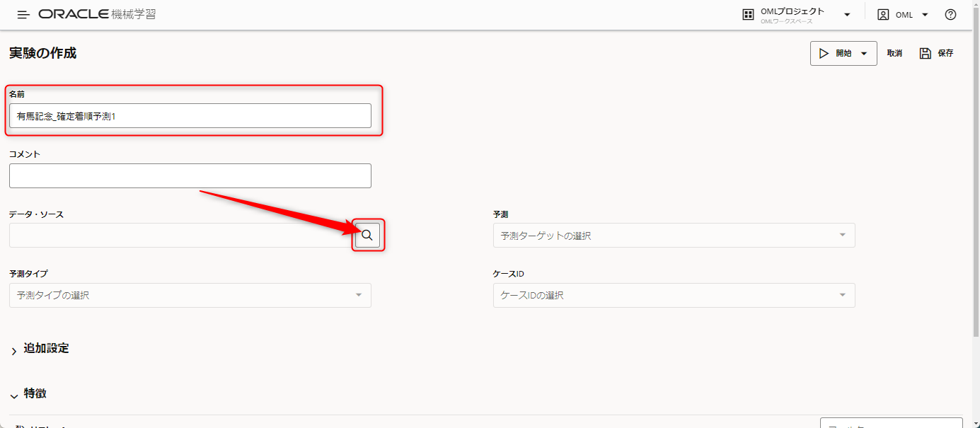
Task: Click the Oracle 機械学習 logo
Action: (x=98, y=14)
